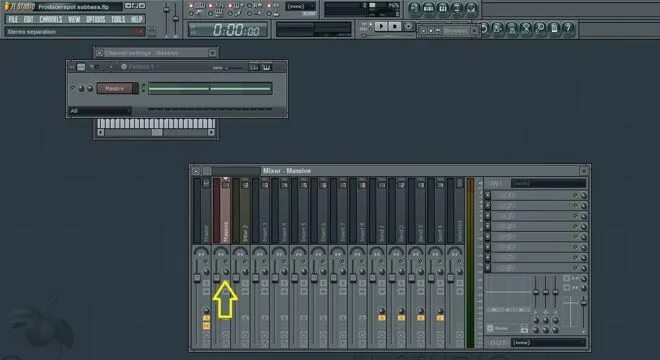The image size is (660, 360).
Task: Open the FILE menu
Action: coord(13,19)
